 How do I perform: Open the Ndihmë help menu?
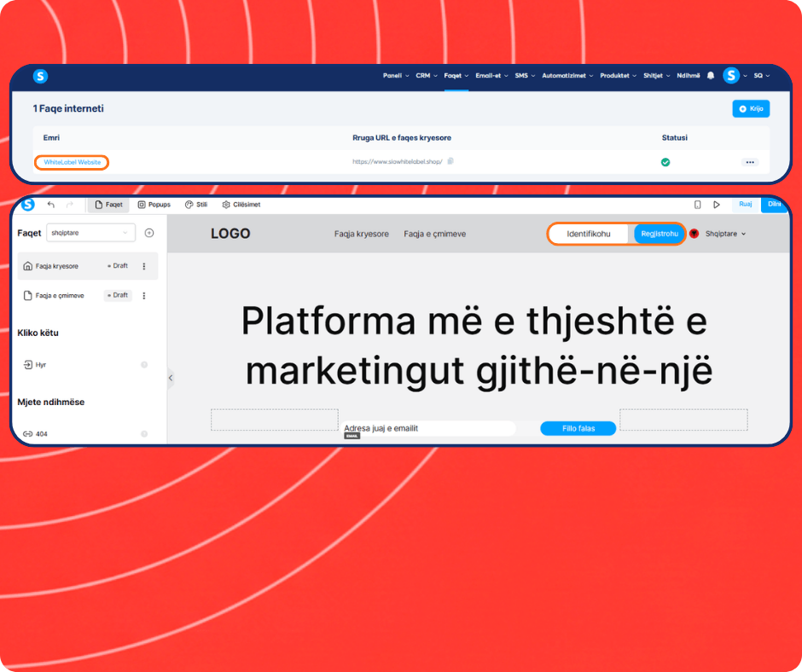click(x=688, y=76)
